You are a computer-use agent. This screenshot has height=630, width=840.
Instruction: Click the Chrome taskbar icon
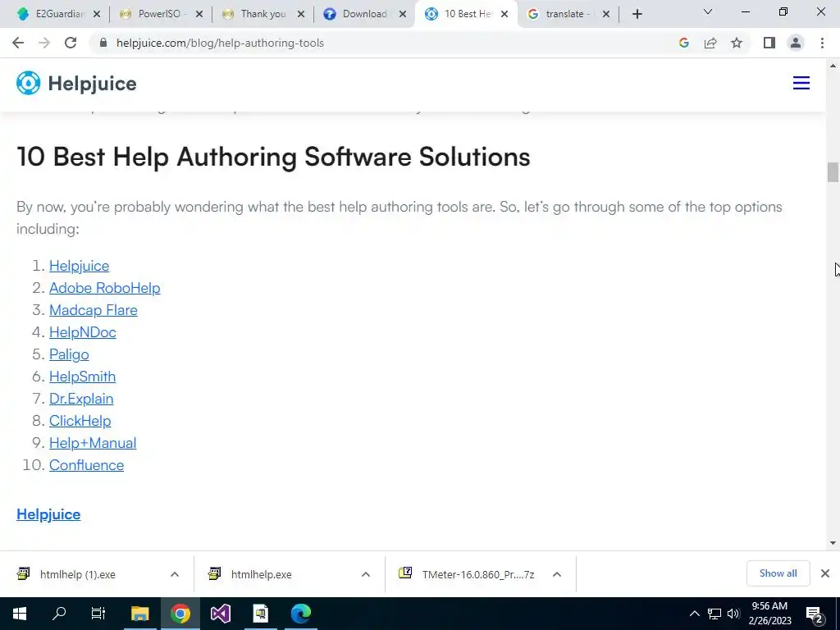[180, 614]
